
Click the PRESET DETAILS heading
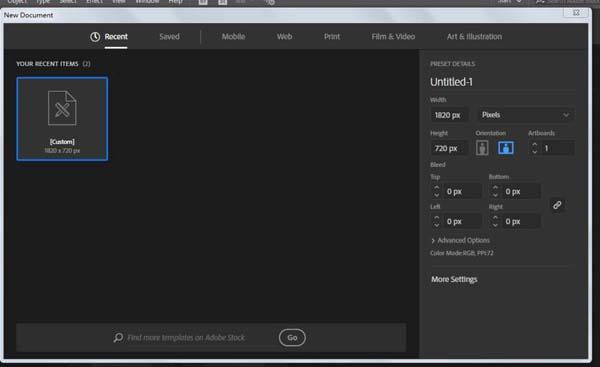[x=452, y=64]
